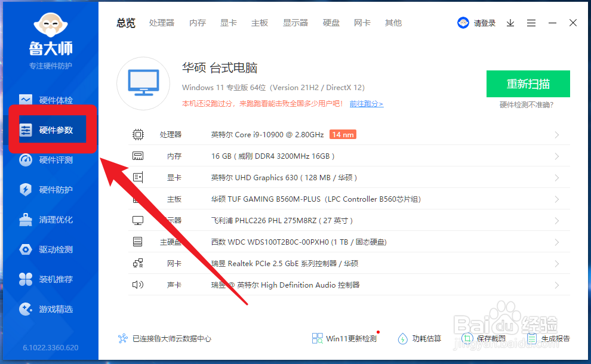Click the monitor row display icon
Screen dimensions: 591x364
pyautogui.click(x=138, y=220)
